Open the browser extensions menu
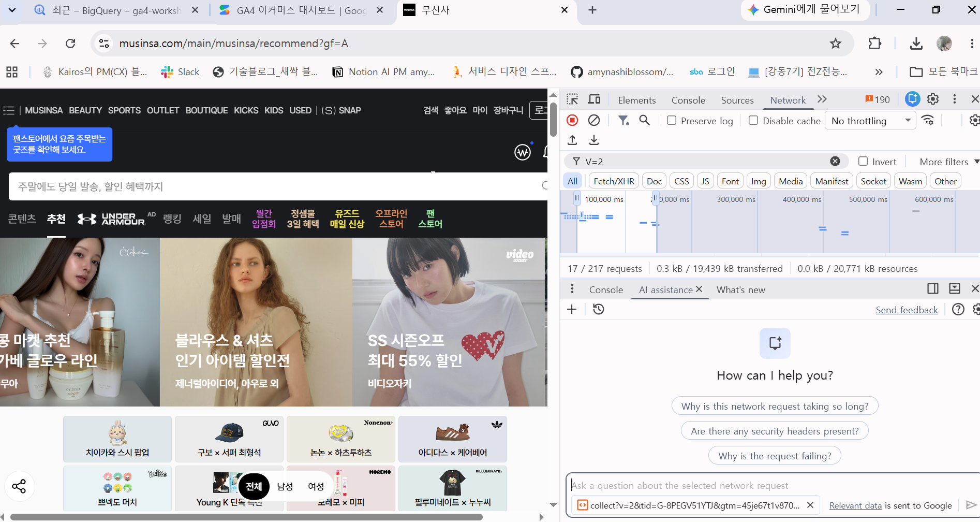Image resolution: width=980 pixels, height=522 pixels. 875,44
